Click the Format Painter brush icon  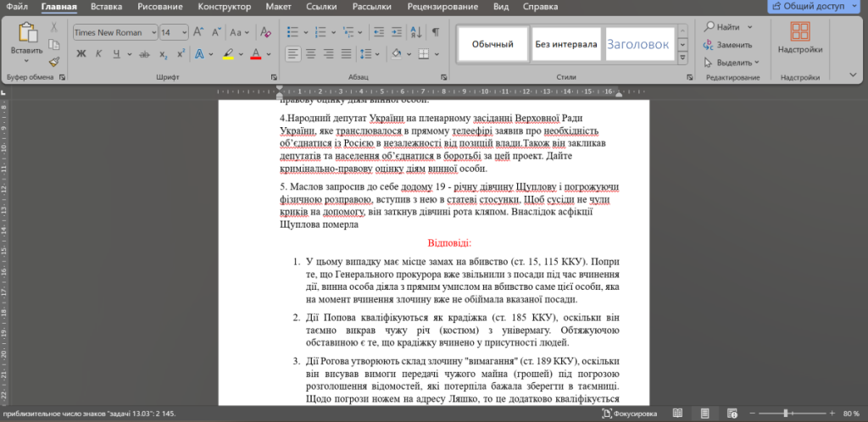click(x=54, y=61)
